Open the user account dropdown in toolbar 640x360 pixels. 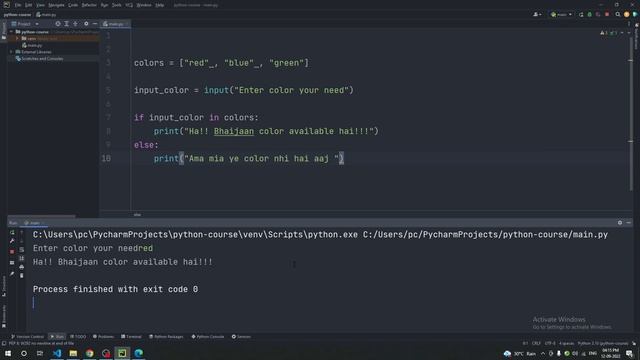[x=537, y=14]
